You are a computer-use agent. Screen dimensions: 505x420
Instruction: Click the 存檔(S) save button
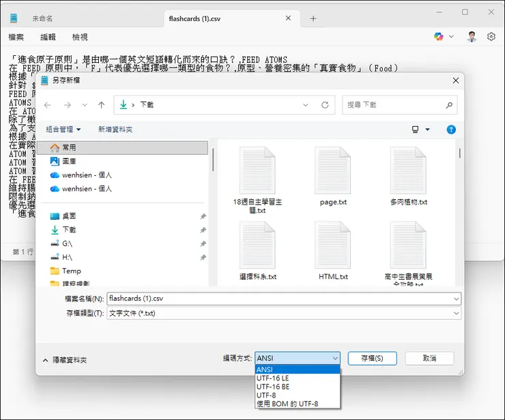(372, 358)
